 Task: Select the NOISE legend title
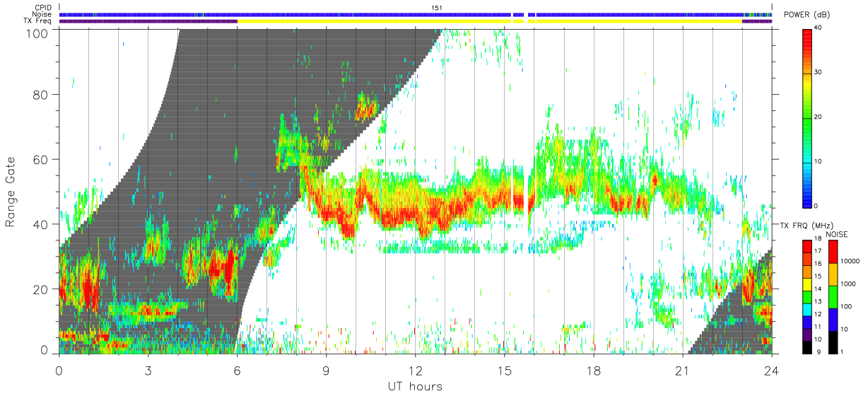838,234
